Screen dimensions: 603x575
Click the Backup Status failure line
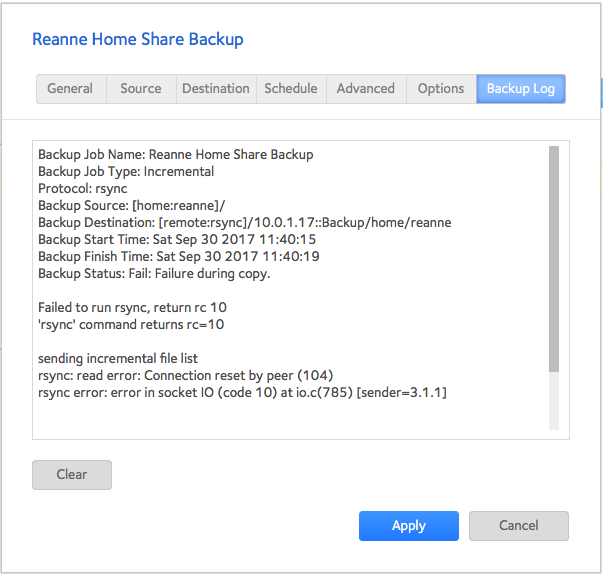click(154, 274)
